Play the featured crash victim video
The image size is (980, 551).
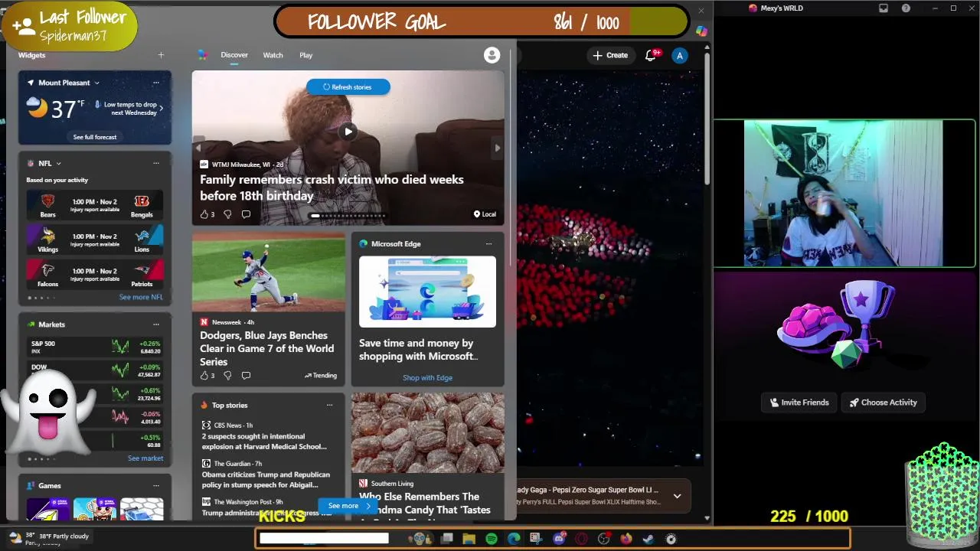[348, 132]
